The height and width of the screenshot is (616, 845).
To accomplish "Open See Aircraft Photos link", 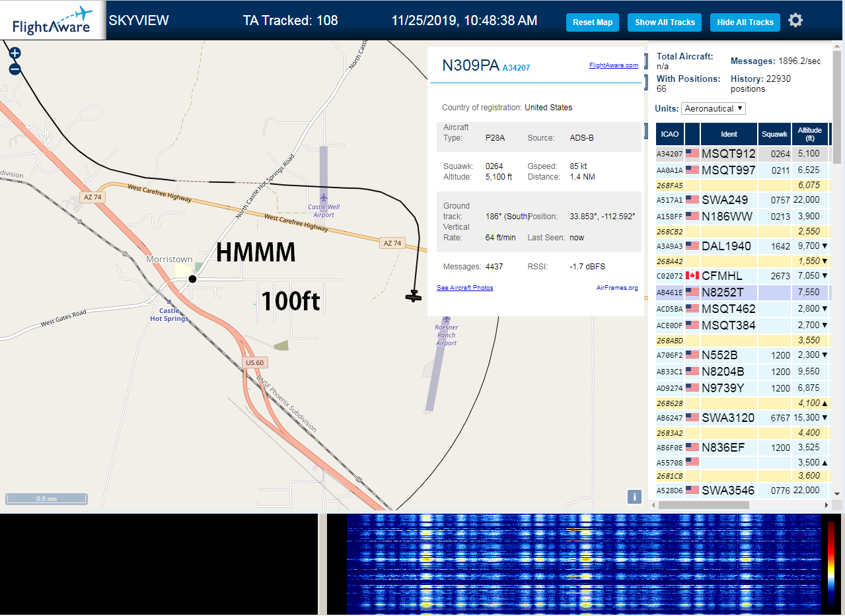I will tap(465, 288).
